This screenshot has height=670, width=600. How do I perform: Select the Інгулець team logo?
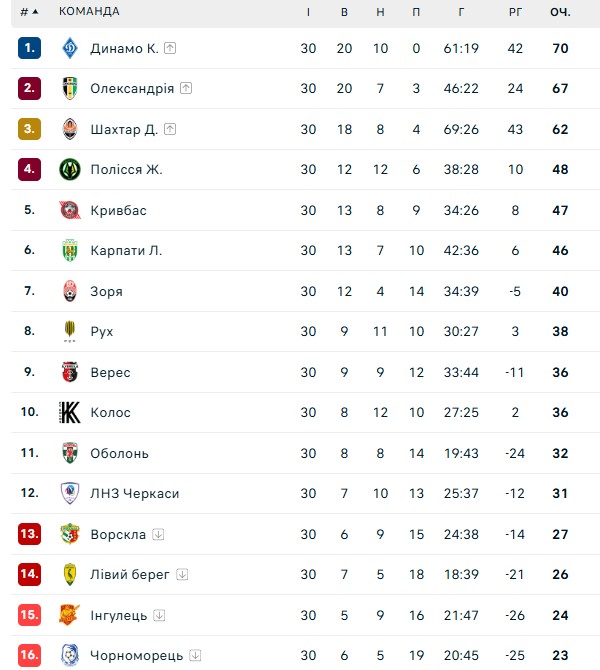click(69, 615)
